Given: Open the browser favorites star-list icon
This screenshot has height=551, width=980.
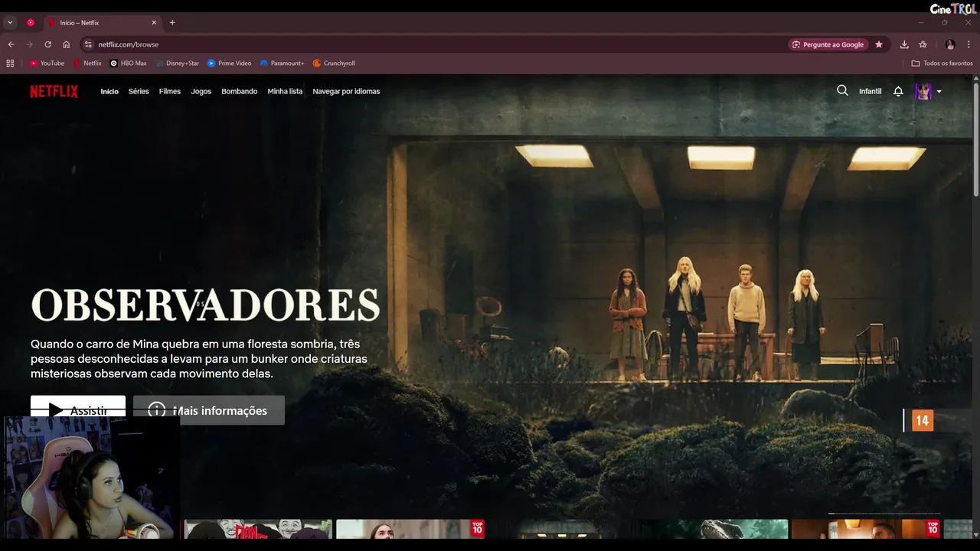Looking at the screenshot, I should pyautogui.click(x=923, y=44).
